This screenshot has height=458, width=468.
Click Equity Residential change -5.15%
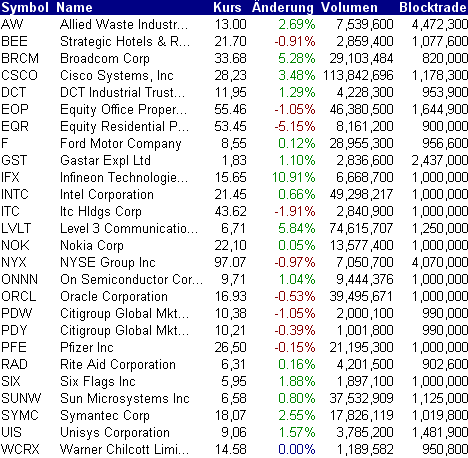pos(295,126)
